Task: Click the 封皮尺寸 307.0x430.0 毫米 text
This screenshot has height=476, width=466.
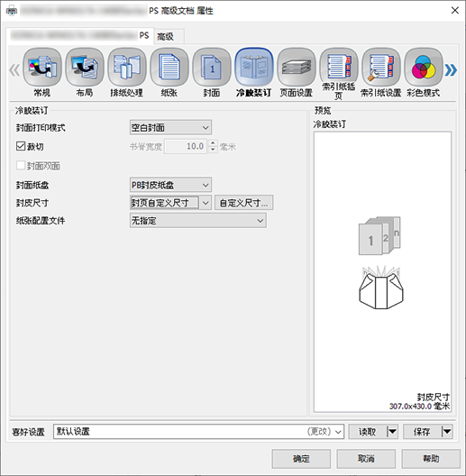Action: pos(419,402)
